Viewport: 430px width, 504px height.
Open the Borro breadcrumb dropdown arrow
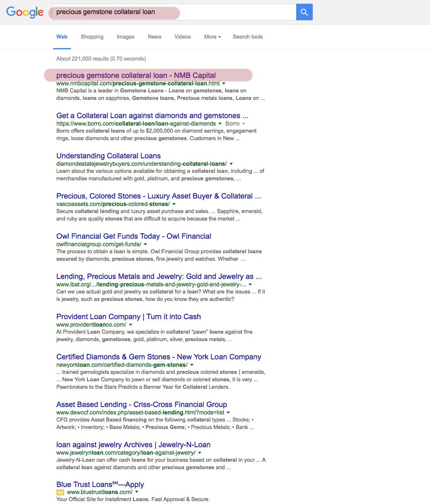(x=243, y=124)
